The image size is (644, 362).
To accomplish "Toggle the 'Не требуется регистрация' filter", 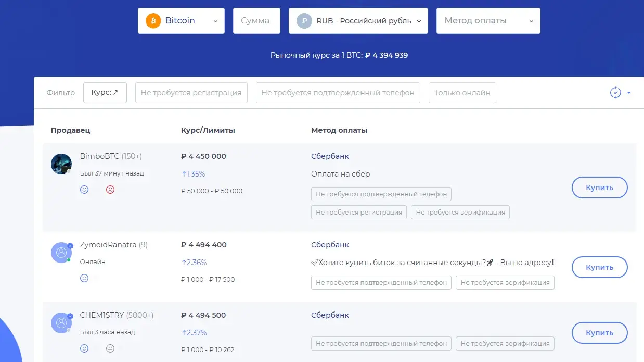I will pyautogui.click(x=191, y=93).
